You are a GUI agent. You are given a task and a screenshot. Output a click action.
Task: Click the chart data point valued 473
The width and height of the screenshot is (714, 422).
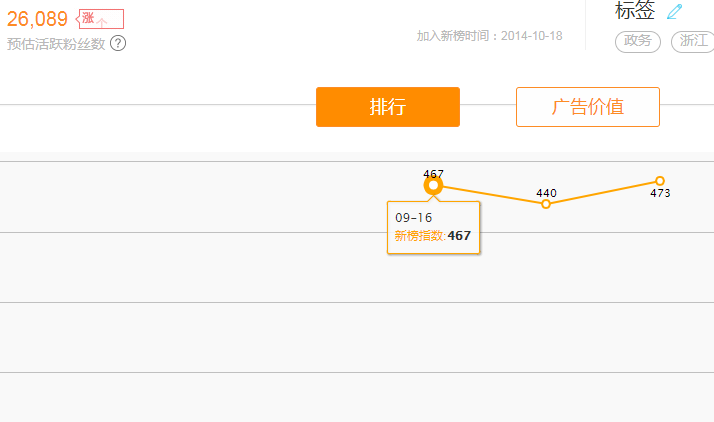[660, 181]
